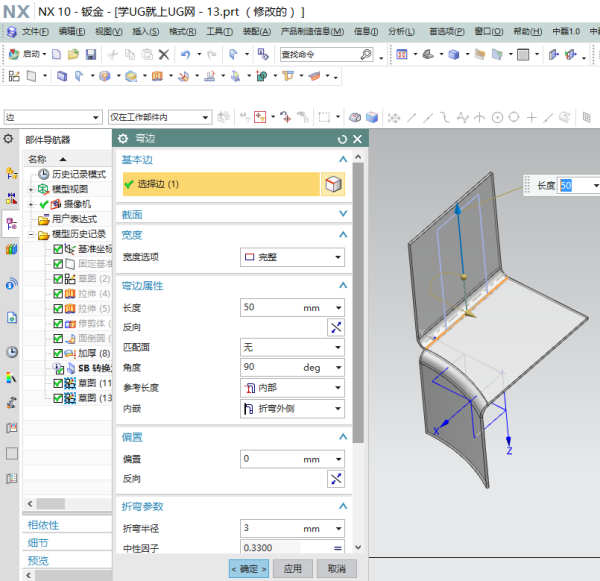Click the 取消 button
Viewport: 600px width, 581px height.
point(335,568)
